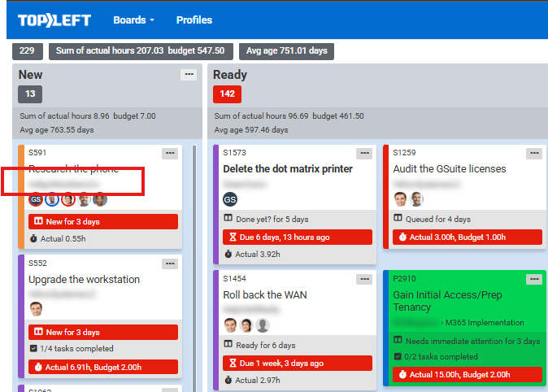
Task: Click the grey placeholder avatar on card S1454
Action: point(263,325)
